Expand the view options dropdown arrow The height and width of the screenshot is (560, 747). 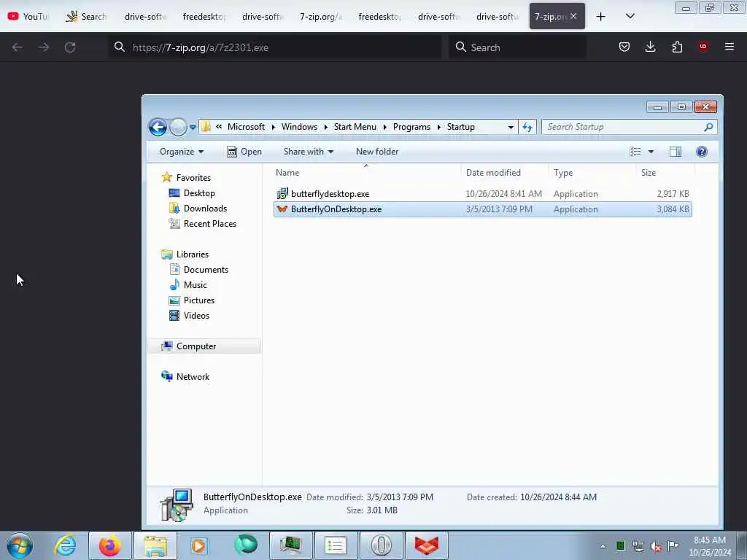tap(651, 152)
